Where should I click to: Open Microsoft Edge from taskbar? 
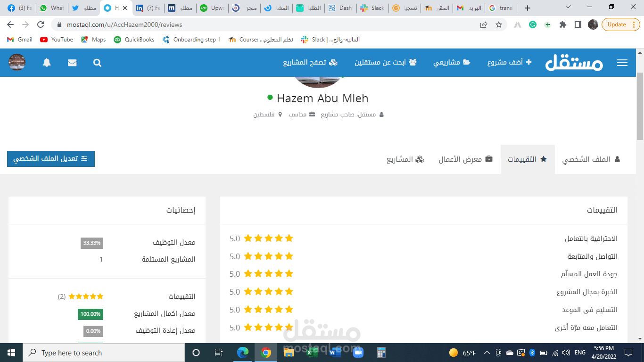243,353
